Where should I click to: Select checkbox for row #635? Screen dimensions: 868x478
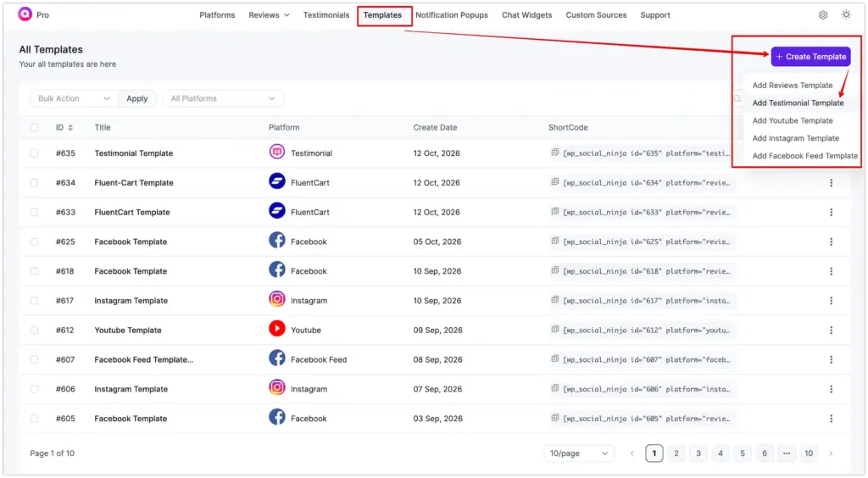pyautogui.click(x=34, y=153)
